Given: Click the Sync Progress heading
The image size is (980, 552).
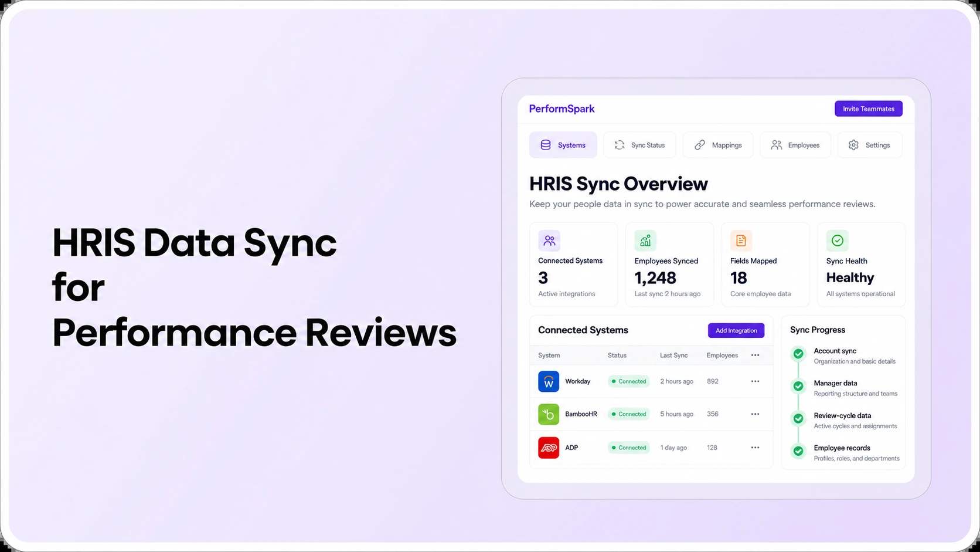Looking at the screenshot, I should pos(818,330).
